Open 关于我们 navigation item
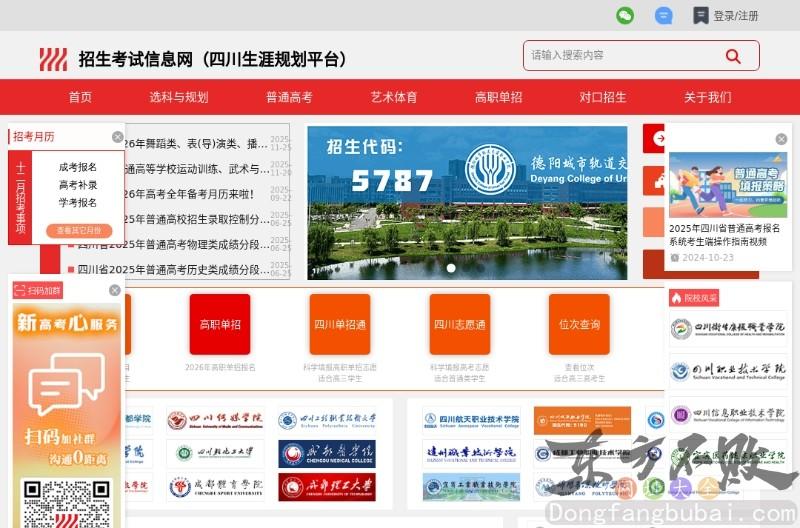This screenshot has width=800, height=528. (x=708, y=97)
